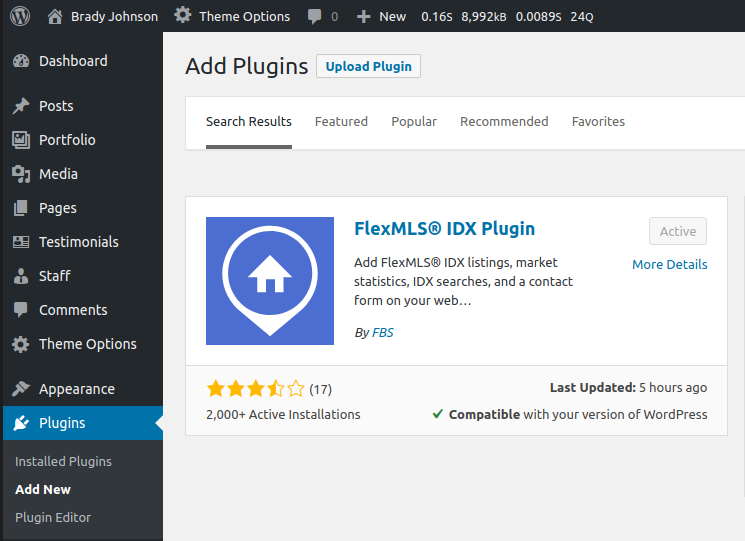
Task: Open Posts in the sidebar
Action: point(56,106)
